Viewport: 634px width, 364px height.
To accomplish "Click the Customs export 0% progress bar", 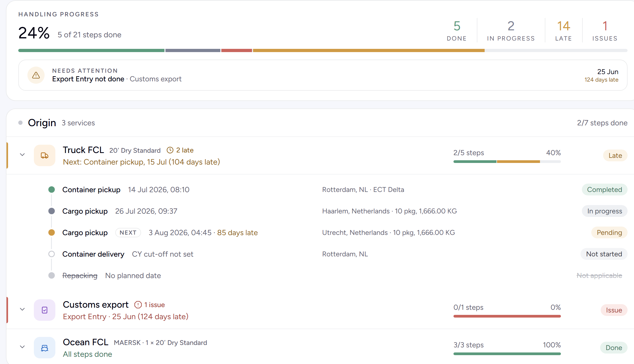I will (x=507, y=316).
